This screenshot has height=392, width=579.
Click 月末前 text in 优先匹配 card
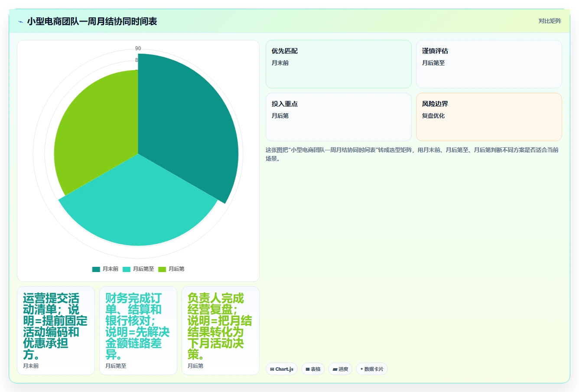point(280,63)
